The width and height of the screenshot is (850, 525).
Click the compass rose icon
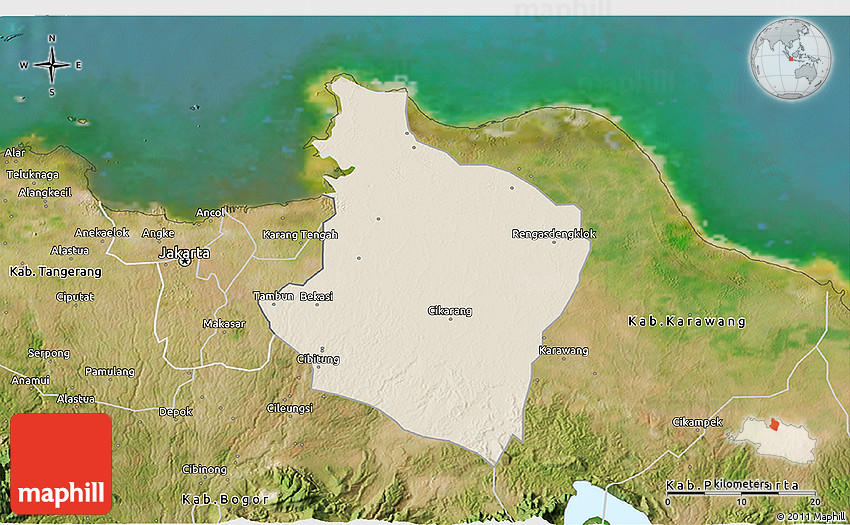click(x=51, y=65)
